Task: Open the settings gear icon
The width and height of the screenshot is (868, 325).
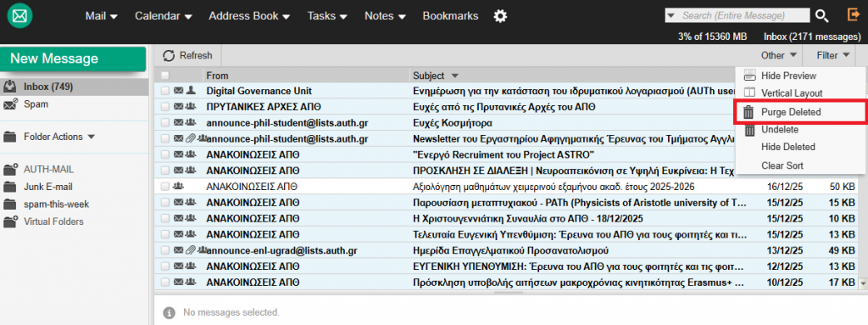Action: point(500,16)
